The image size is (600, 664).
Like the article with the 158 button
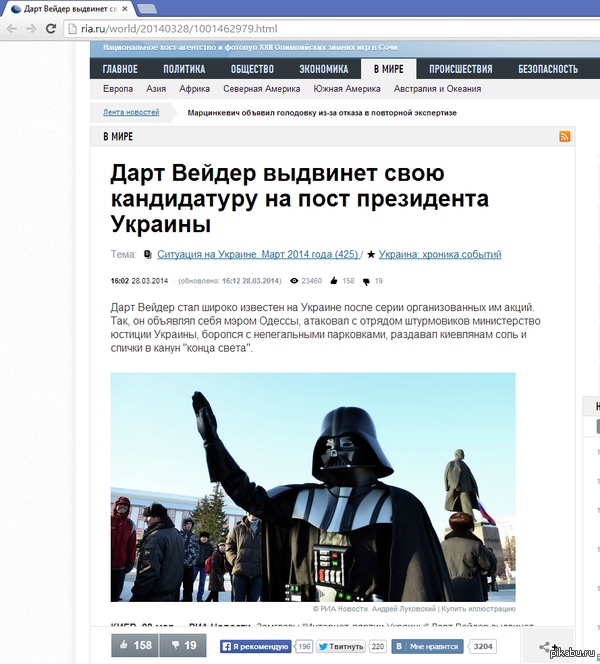click(x=135, y=645)
